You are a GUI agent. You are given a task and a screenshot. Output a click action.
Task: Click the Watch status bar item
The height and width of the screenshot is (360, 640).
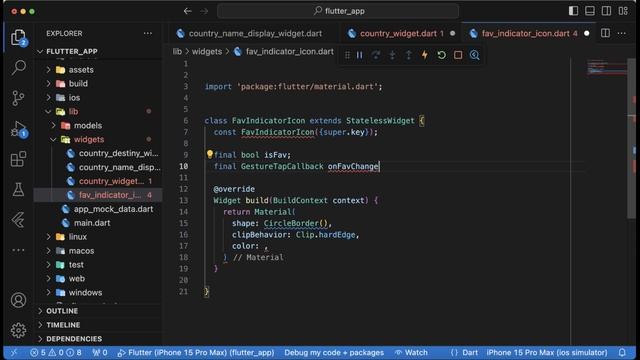[x=411, y=352]
